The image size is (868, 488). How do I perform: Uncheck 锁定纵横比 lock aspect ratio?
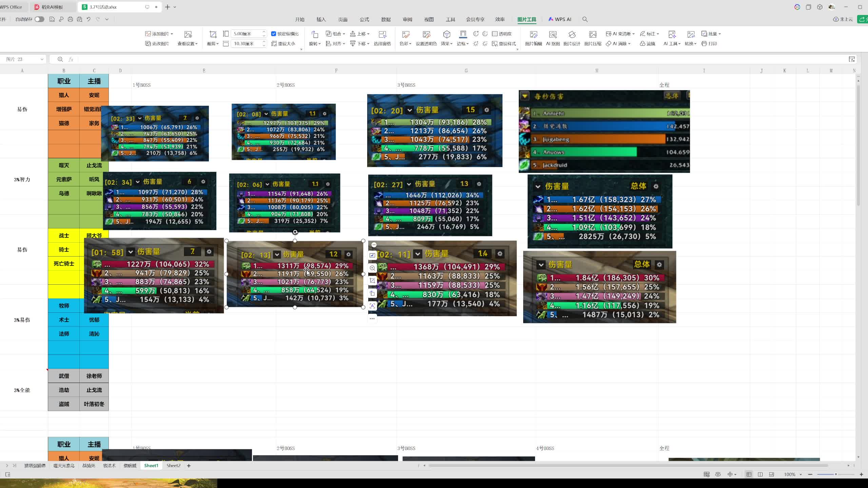(x=274, y=34)
